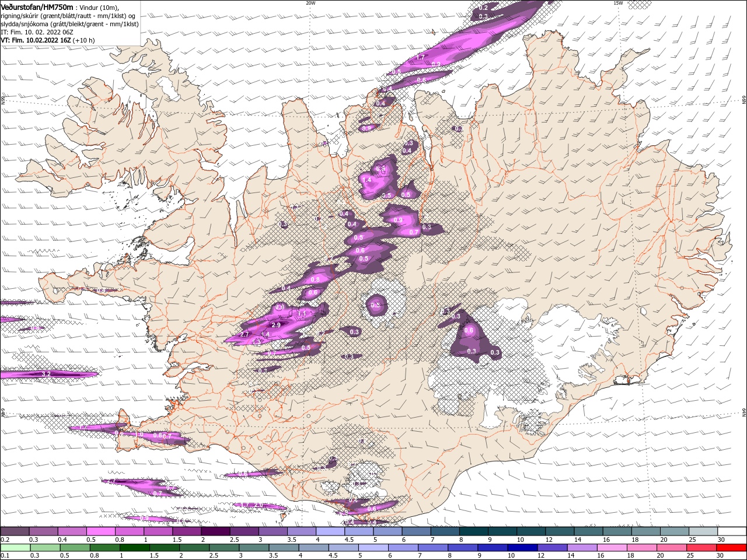747x560 pixels.
Task: Click the 'slydda/snjókoma' legend description line
Action: (x=69, y=24)
